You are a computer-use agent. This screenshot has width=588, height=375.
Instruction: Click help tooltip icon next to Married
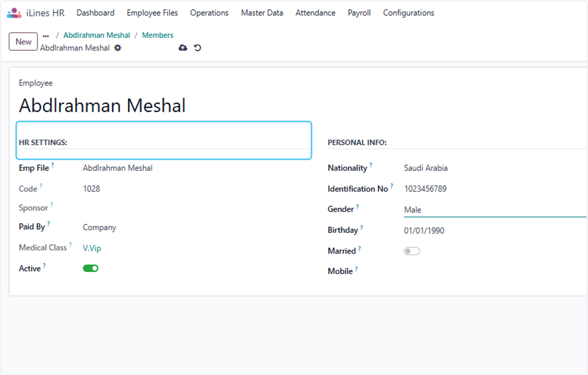tap(359, 248)
